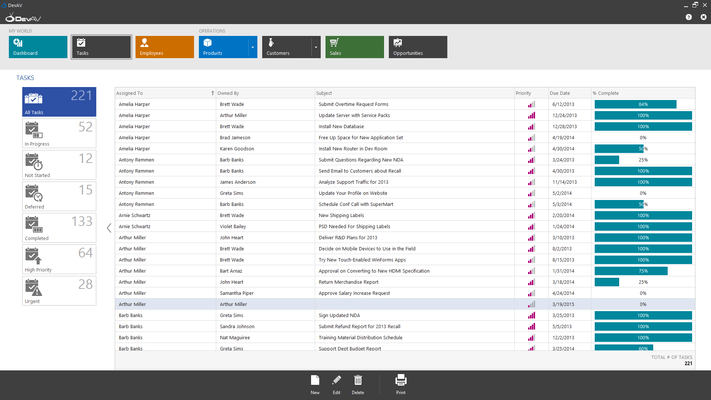Click owner 'Samantha Piper' cell
Screen dimensions: 711x400
coord(265,293)
